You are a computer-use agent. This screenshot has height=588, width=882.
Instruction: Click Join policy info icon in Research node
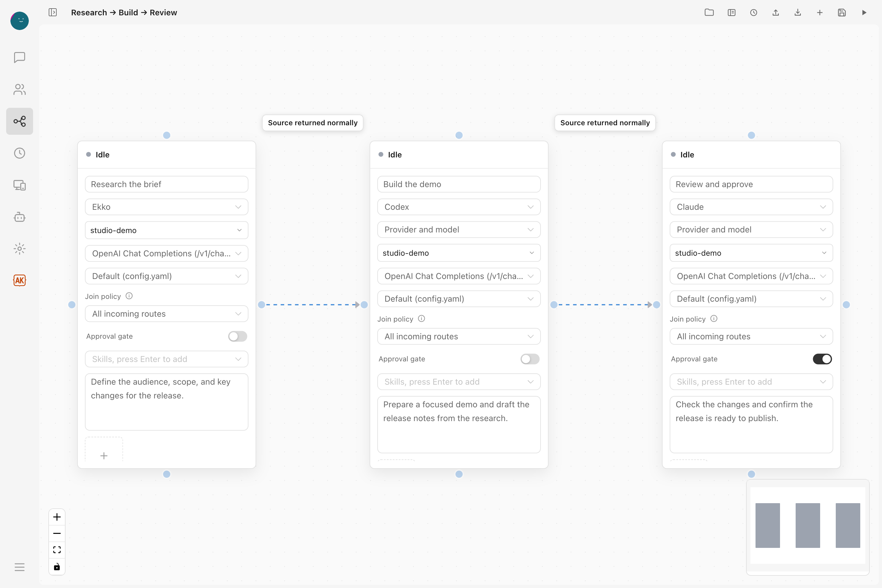coord(129,296)
